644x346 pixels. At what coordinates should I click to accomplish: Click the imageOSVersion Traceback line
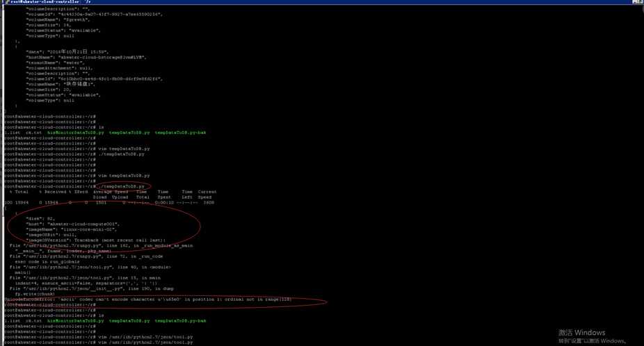(96, 240)
